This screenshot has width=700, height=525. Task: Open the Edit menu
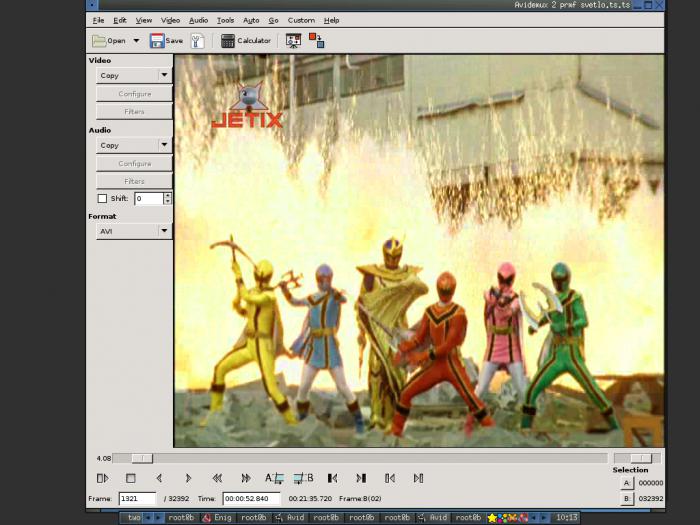click(119, 20)
